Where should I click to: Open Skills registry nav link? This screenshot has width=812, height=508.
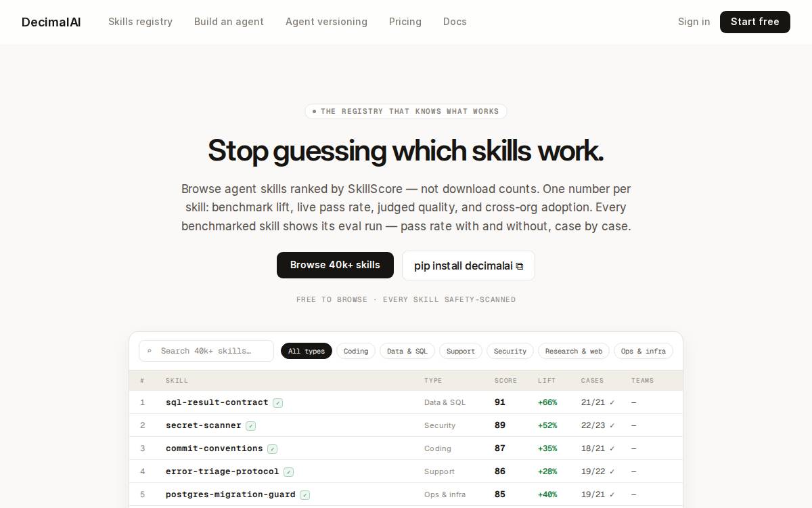point(140,22)
